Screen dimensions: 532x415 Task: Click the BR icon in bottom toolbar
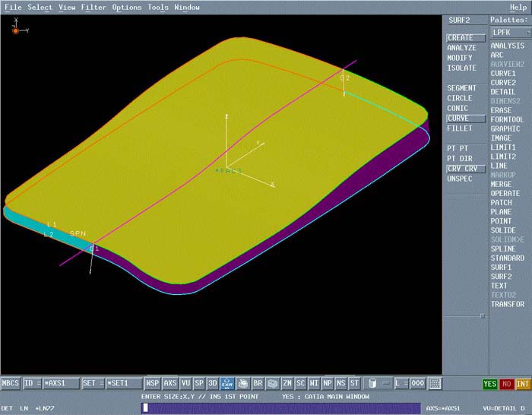point(258,384)
